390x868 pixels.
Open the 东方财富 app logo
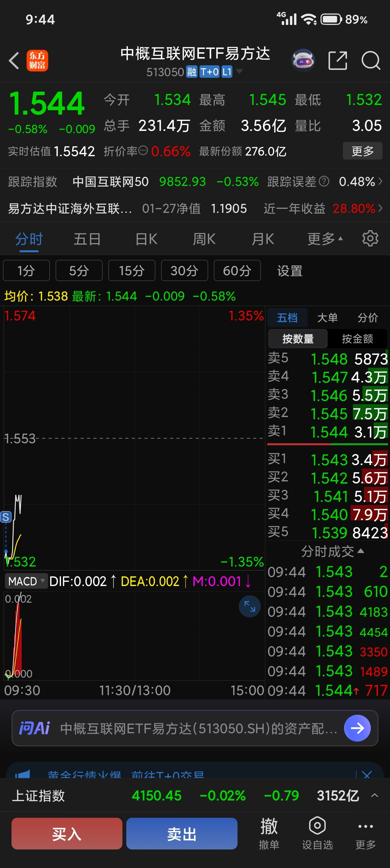click(x=37, y=61)
